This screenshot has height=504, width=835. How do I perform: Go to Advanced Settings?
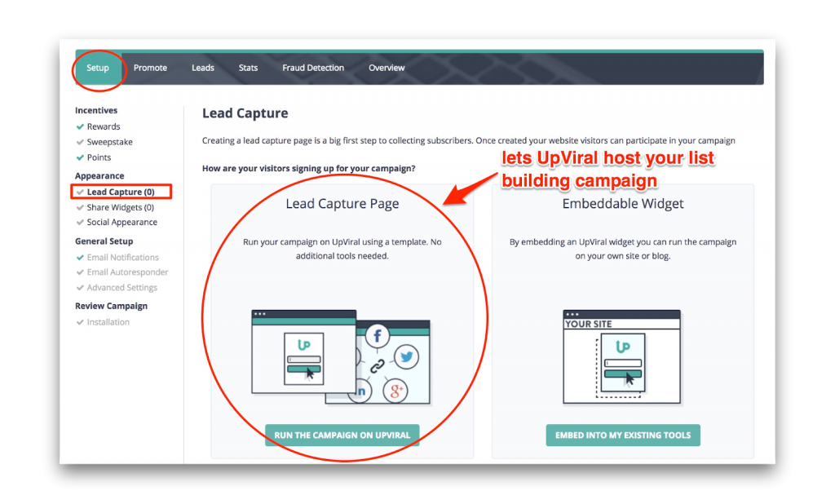[122, 288]
